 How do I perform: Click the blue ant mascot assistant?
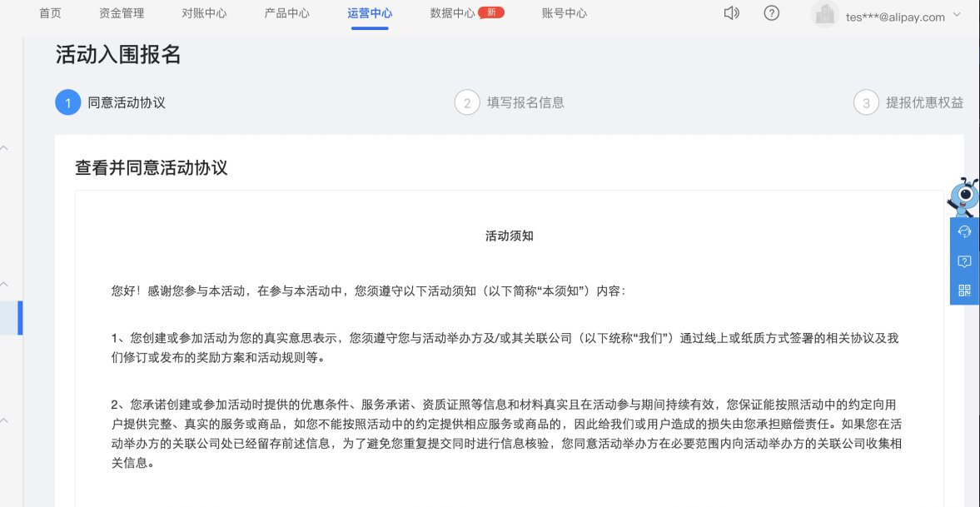pos(963,197)
